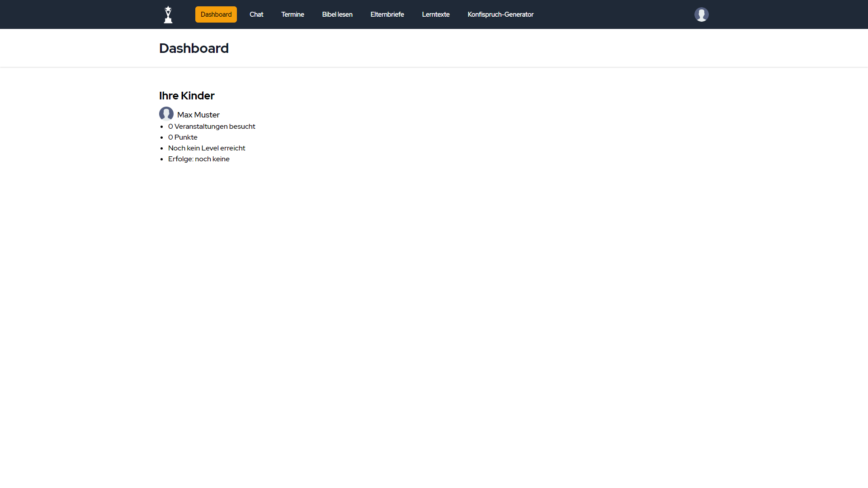868x488 pixels.
Task: Click the bullet next to 0 Punkte
Action: 162,138
